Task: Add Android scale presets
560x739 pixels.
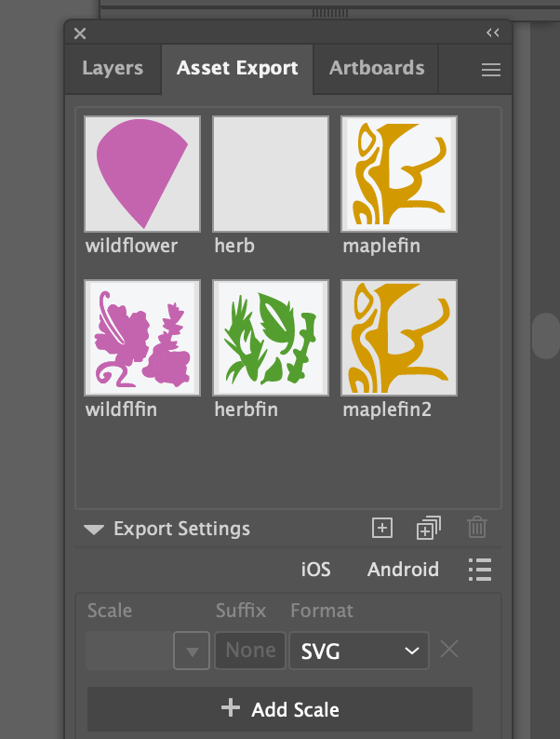Action: pos(403,570)
